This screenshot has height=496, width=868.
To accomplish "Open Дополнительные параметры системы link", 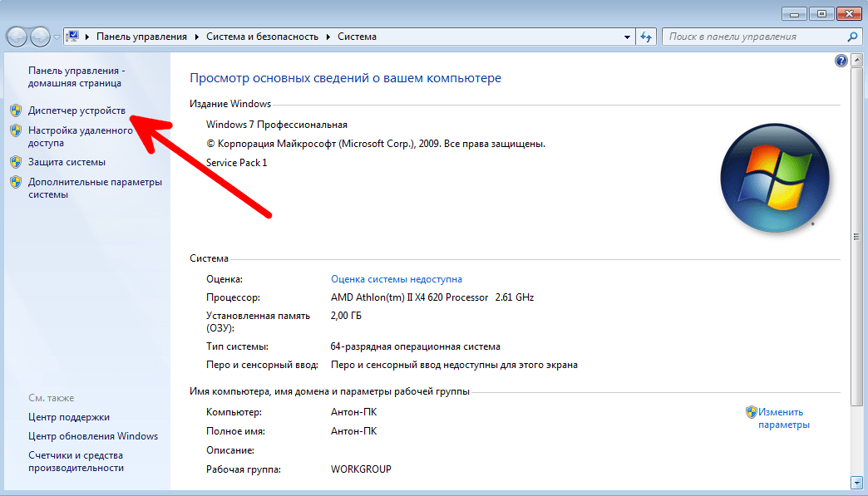I will pos(96,188).
